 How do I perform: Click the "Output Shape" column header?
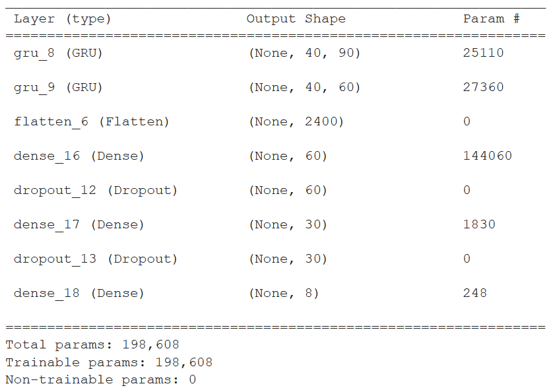tap(296, 18)
